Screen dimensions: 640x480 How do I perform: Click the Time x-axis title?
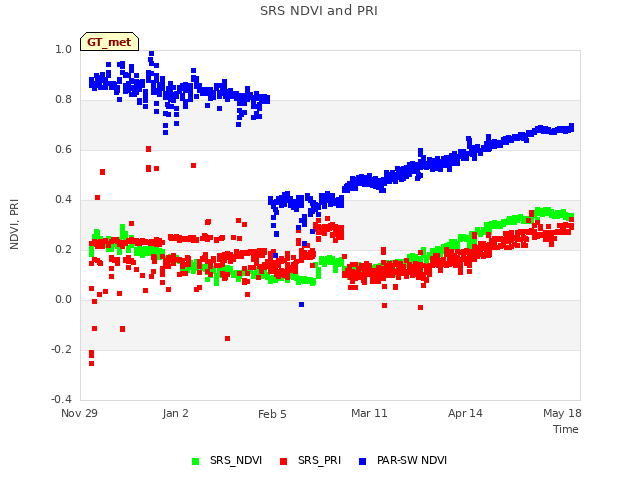point(566,429)
